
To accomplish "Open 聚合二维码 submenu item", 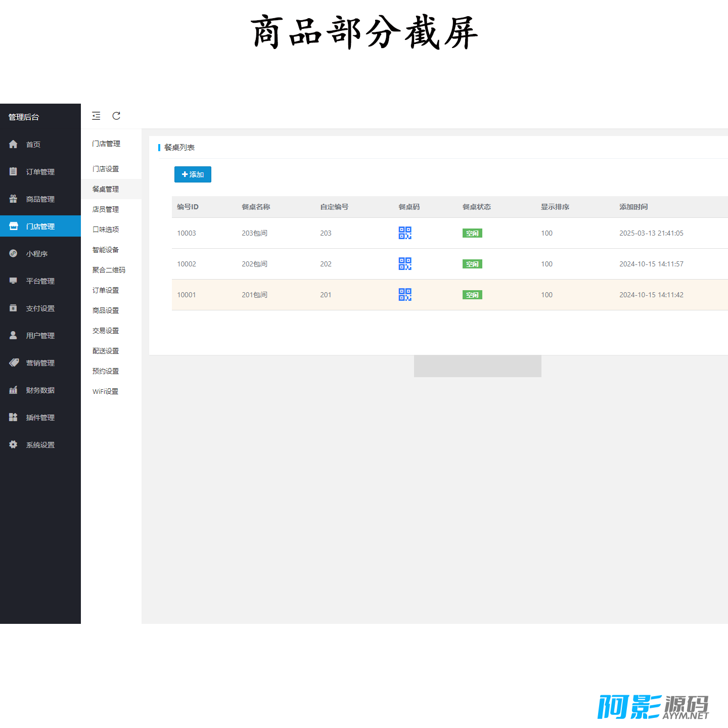I will 109,270.
